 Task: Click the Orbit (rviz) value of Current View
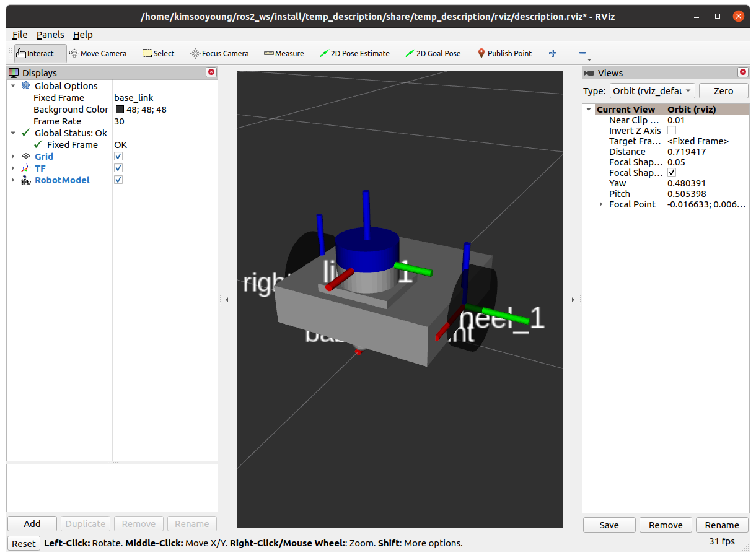pyautogui.click(x=692, y=110)
